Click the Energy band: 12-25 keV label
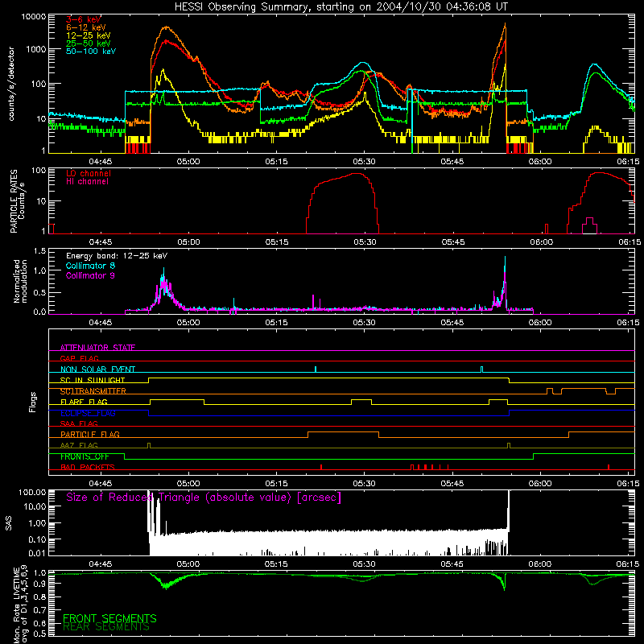 [117, 256]
